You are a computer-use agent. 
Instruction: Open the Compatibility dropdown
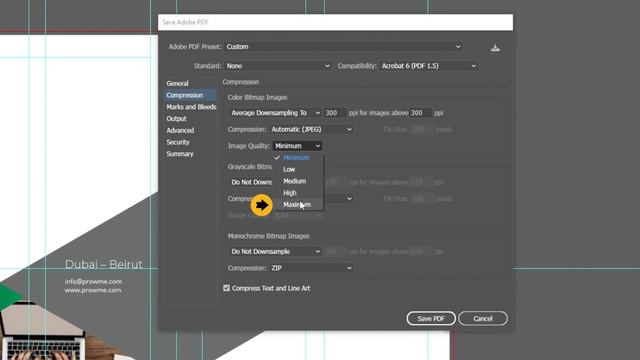(x=429, y=66)
